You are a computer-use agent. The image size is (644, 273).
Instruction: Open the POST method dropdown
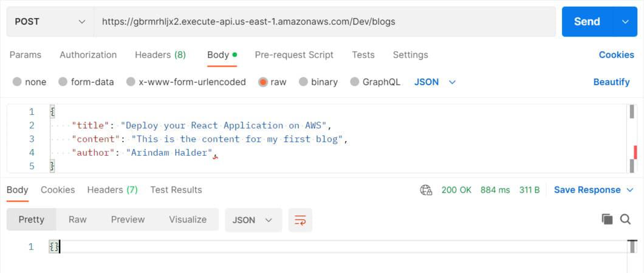[x=50, y=22]
